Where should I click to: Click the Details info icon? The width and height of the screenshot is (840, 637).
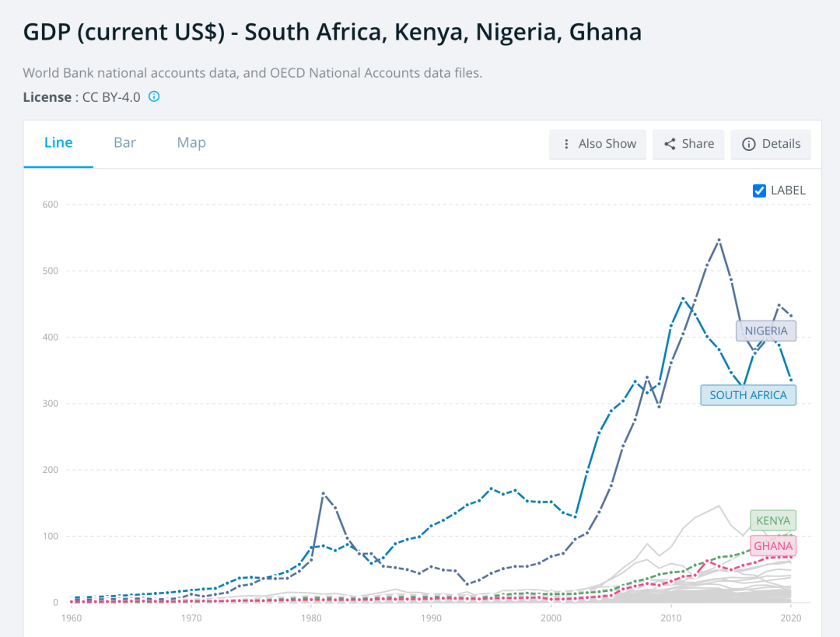point(749,144)
